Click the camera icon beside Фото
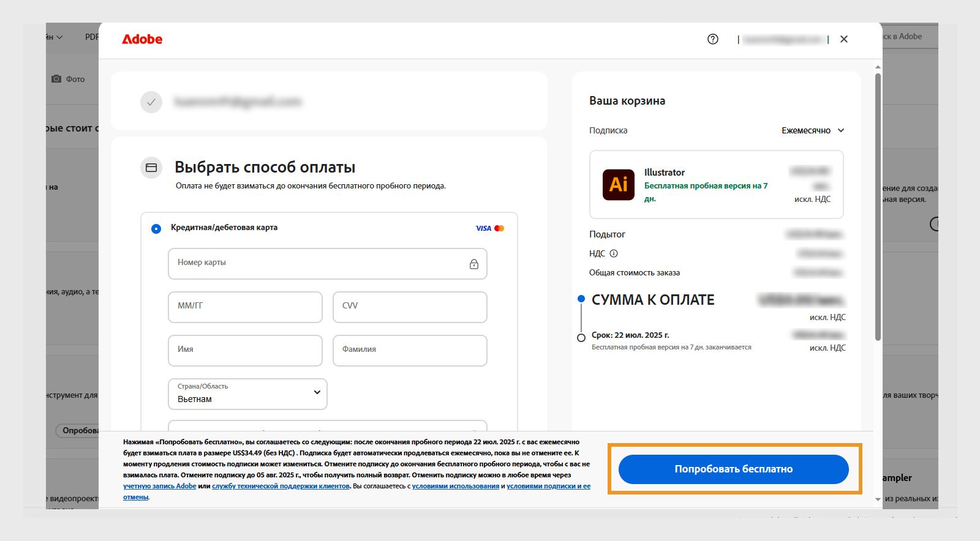980x541 pixels. 56,79
